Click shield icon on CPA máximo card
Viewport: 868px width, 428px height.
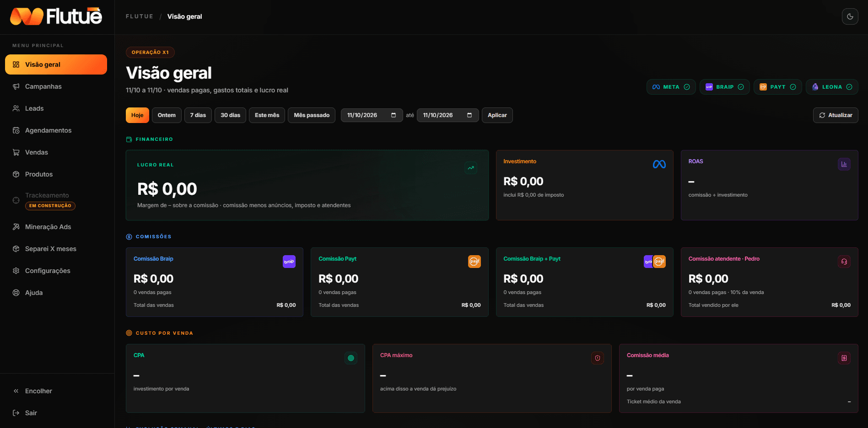click(x=598, y=358)
